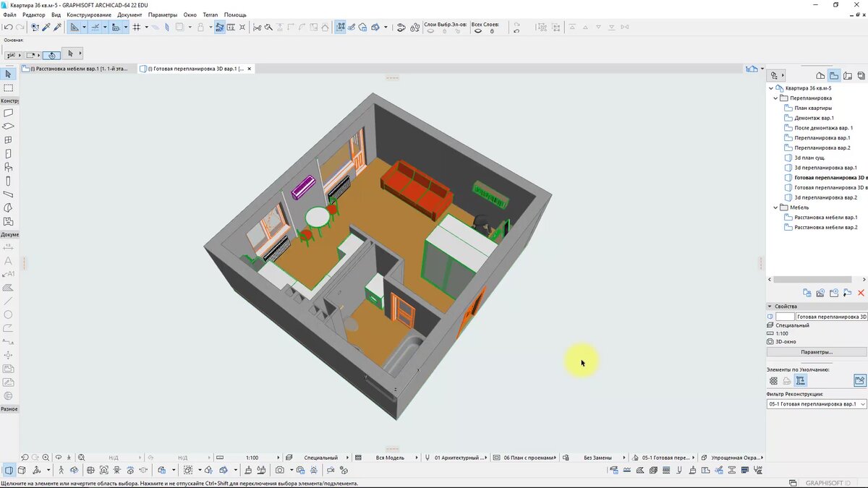Open the Параметры menu
Screen dimensions: 868x488
coord(163,14)
